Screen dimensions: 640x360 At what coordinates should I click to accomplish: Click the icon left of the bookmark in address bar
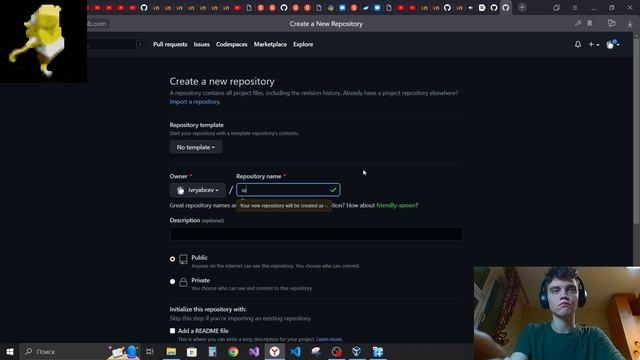(578, 24)
